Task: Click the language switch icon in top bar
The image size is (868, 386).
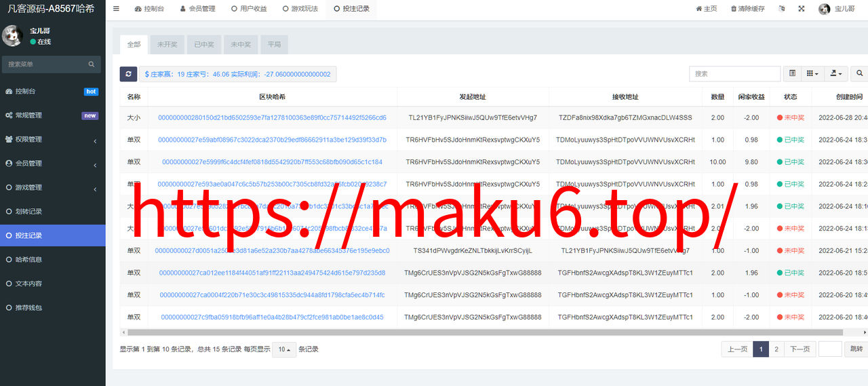Action: pyautogui.click(x=782, y=9)
